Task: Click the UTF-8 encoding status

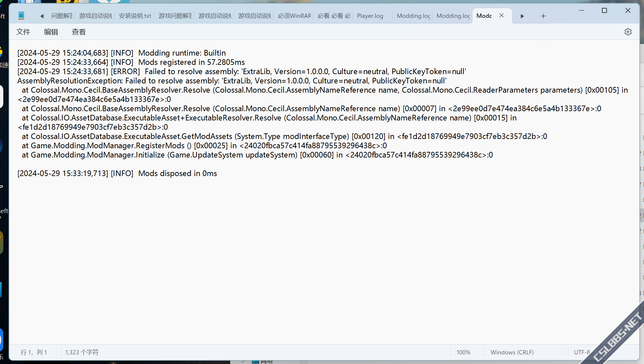Action: click(x=581, y=352)
